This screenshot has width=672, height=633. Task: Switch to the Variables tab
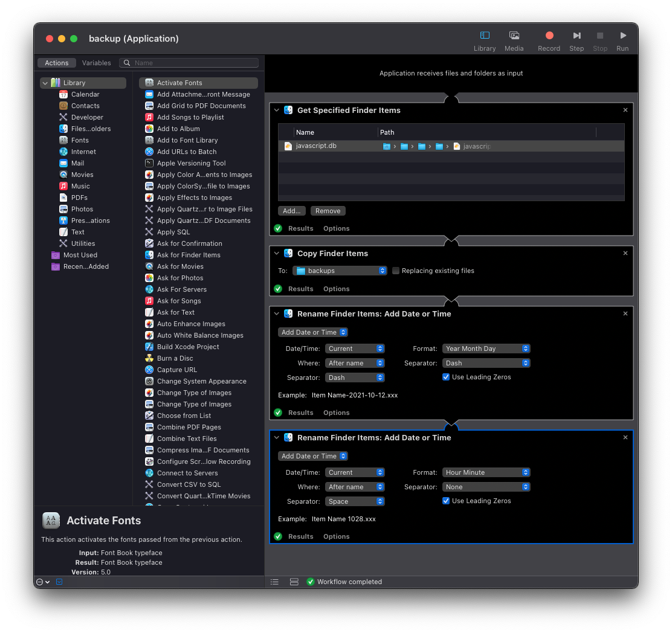(x=97, y=63)
